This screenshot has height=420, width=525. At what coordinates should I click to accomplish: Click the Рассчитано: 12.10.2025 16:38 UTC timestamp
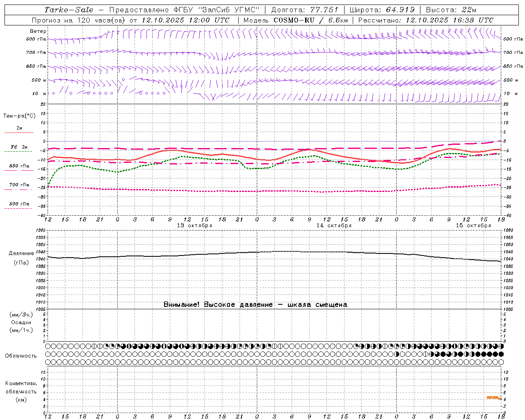426,20
